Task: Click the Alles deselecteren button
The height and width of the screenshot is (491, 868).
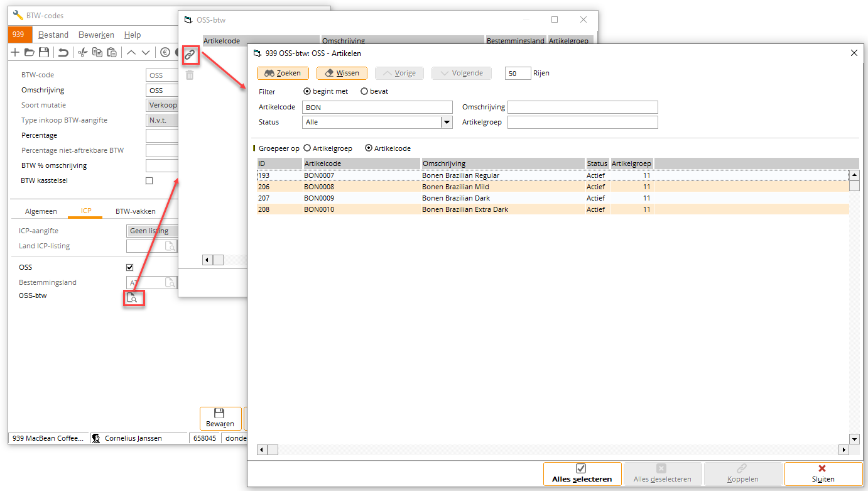Action: click(662, 474)
